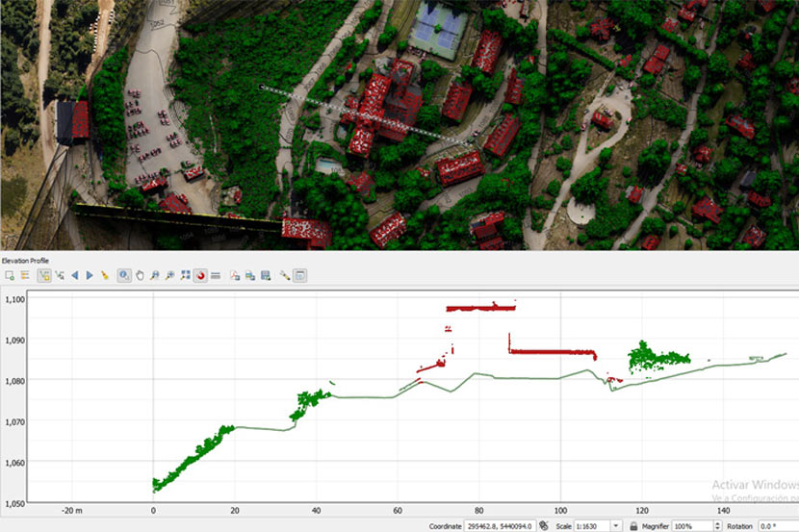Click the Add Layers icon in Elevation Profile
Screen dimensions: 799x532
[10, 275]
